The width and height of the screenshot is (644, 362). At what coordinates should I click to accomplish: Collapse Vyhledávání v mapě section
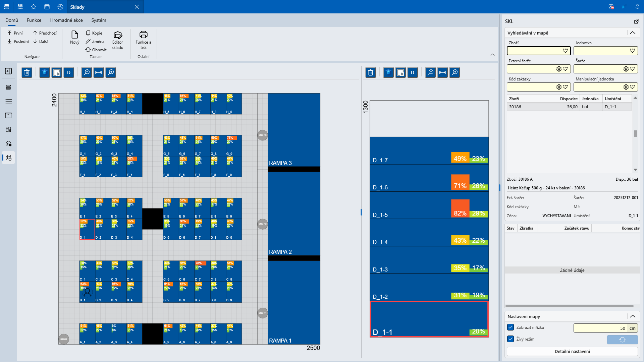point(633,33)
